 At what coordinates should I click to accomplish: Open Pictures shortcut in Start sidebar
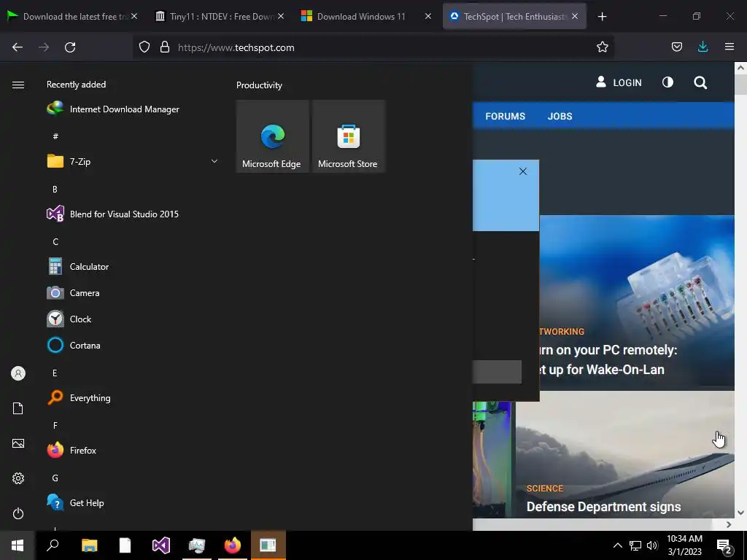[x=18, y=443]
